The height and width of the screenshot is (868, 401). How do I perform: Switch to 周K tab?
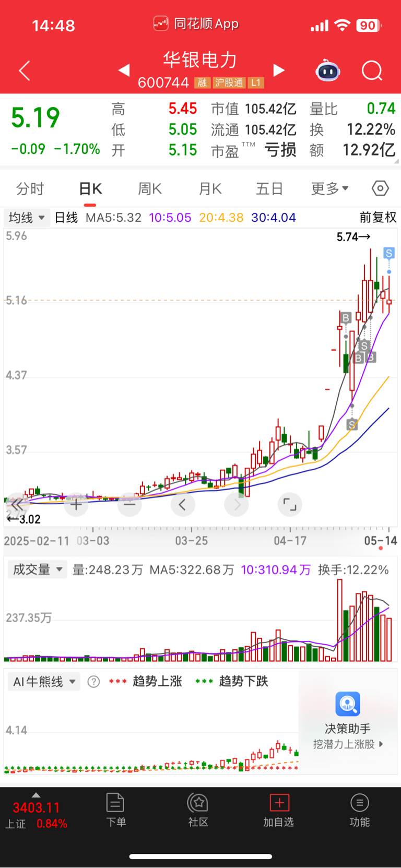149,188
